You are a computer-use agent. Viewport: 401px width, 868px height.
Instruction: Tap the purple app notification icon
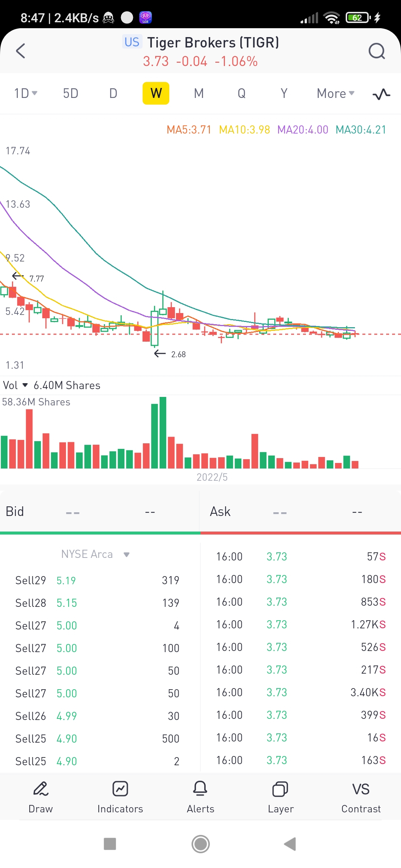click(146, 17)
